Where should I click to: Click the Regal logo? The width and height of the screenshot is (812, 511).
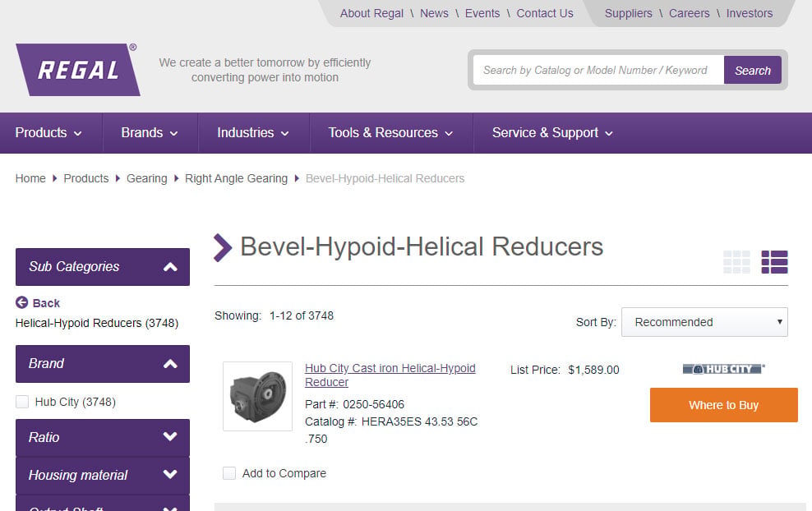pyautogui.click(x=78, y=69)
